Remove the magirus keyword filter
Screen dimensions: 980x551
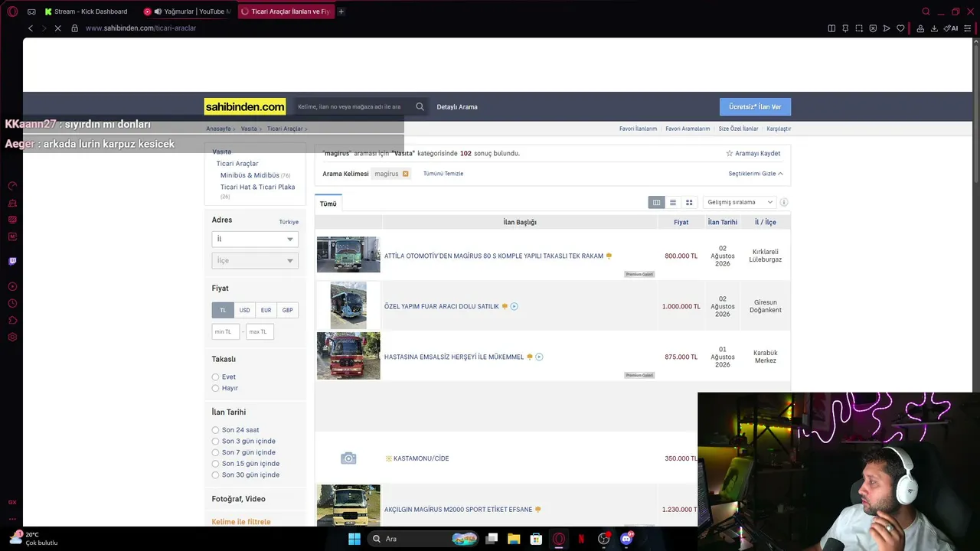click(x=405, y=174)
